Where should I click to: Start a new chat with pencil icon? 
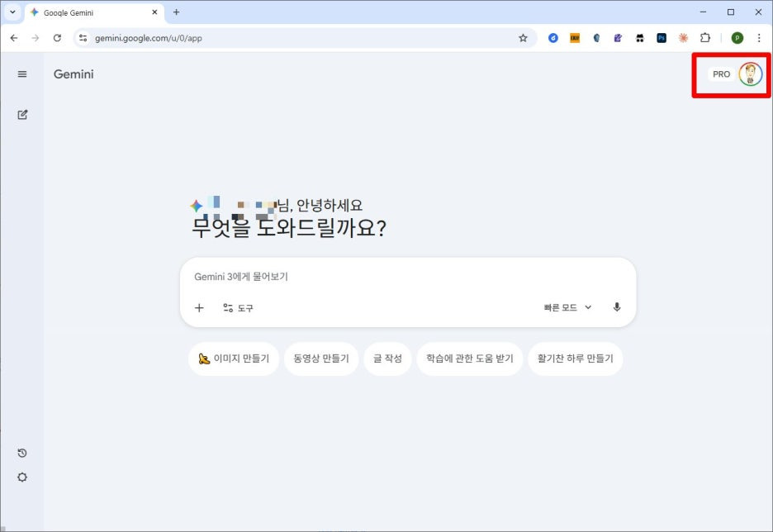coord(22,114)
